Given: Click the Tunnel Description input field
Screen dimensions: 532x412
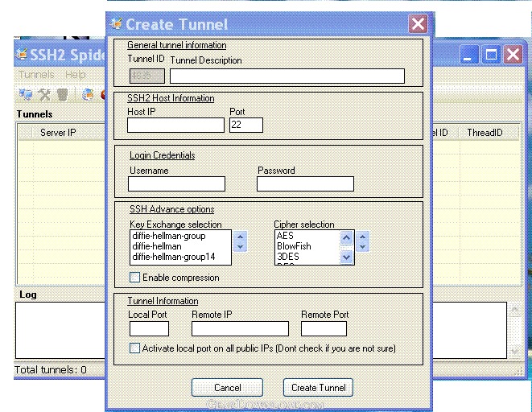Looking at the screenshot, I should tap(287, 76).
